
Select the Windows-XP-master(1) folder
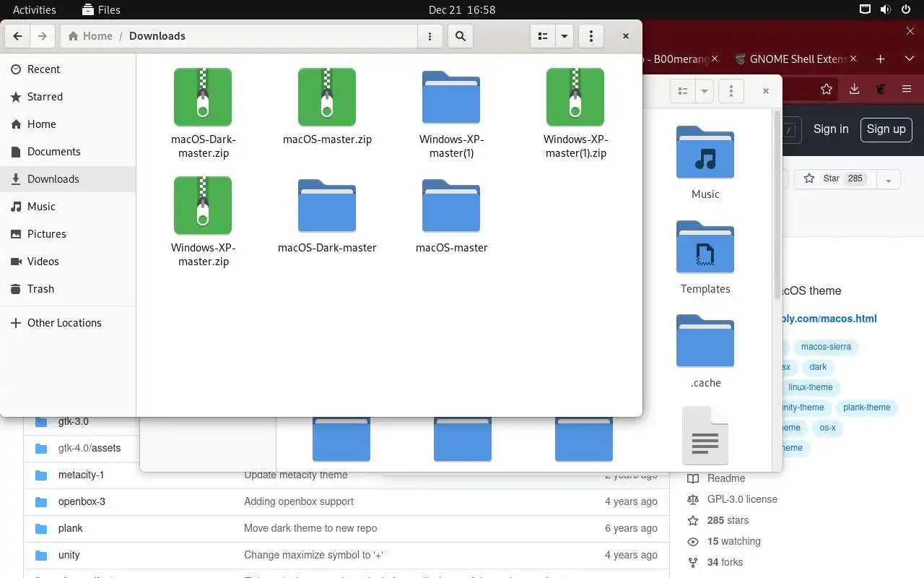(451, 113)
